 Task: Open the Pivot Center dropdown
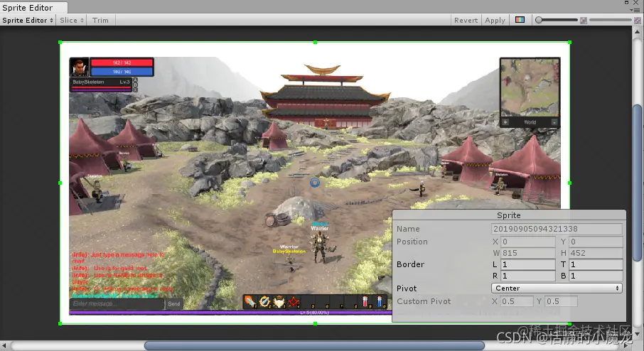[x=557, y=288]
